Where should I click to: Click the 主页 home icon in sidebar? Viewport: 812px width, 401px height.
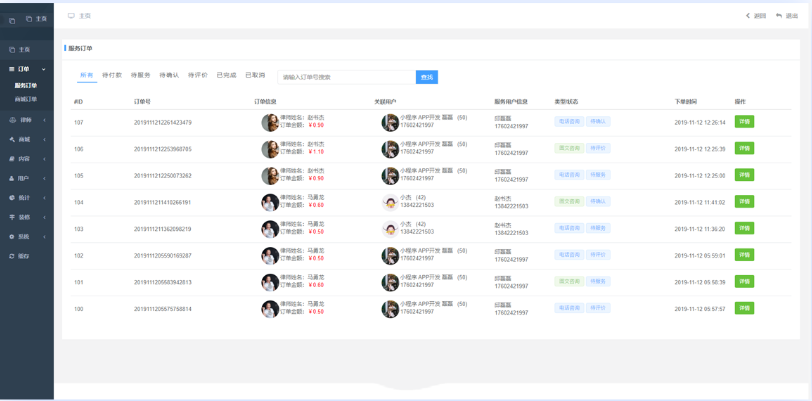point(12,49)
